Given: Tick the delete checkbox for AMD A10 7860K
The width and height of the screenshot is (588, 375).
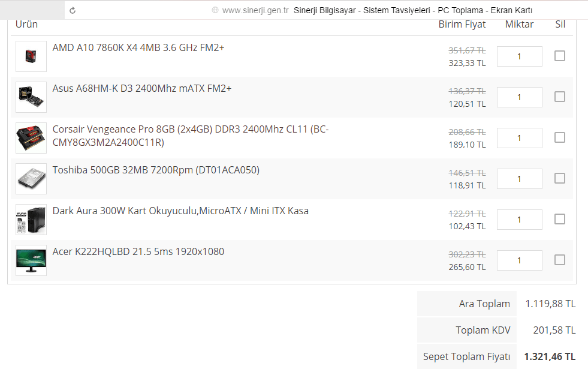Looking at the screenshot, I should pyautogui.click(x=559, y=56).
